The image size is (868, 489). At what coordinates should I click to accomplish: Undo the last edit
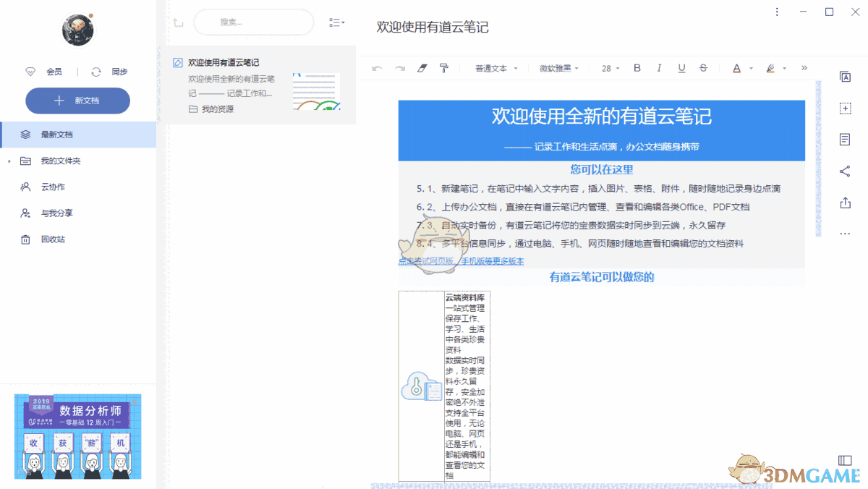click(x=377, y=68)
